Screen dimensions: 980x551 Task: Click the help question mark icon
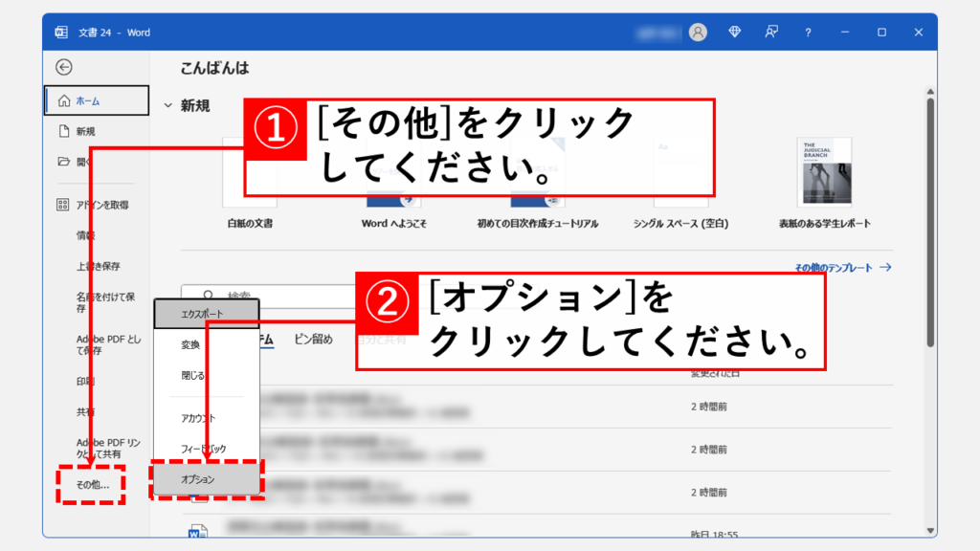[x=808, y=32]
